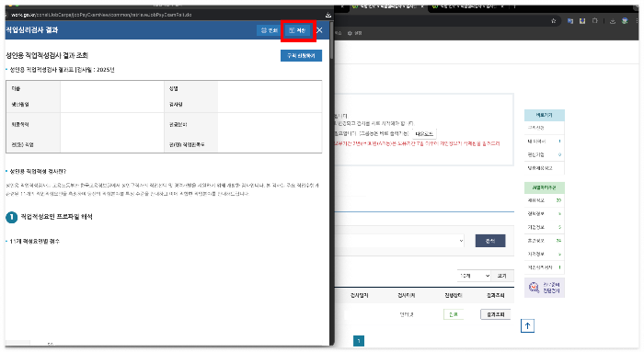Screen dimensions: 644x352
Task: Close the second browser tab with its X
Action: click(502, 7)
